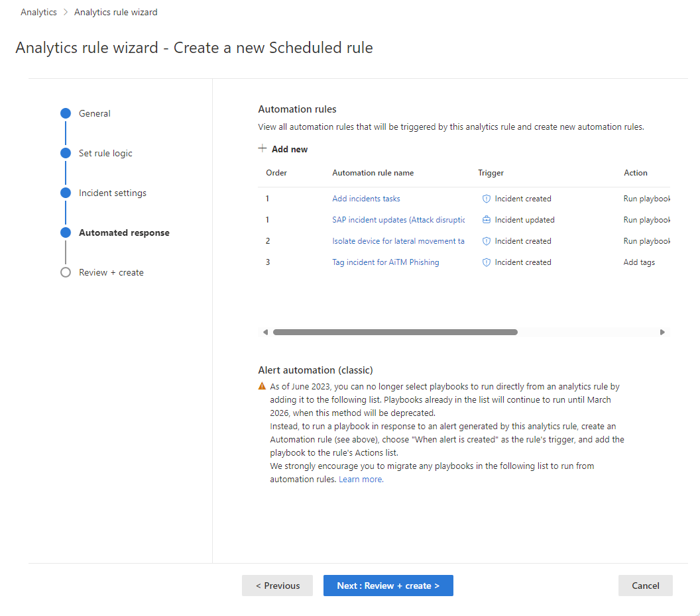The width and height of the screenshot is (700, 616).
Task: Click the Incident updated icon beside SAP incident updates
Action: (487, 219)
